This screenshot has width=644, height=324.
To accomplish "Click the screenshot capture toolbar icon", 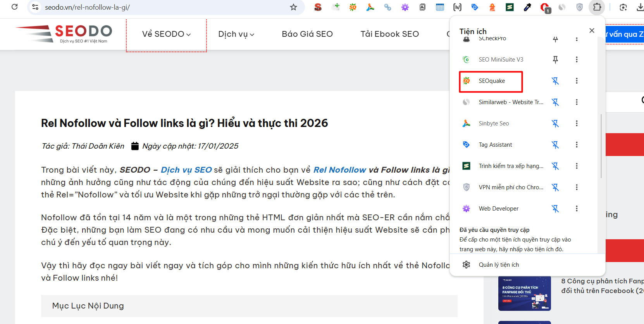I will pos(623,7).
